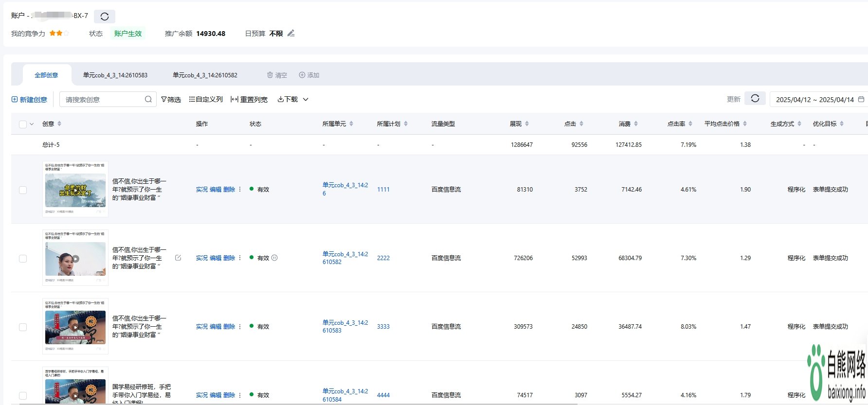868x405 pixels.
Task: Tick the select-all checkbox in table header
Action: point(23,124)
